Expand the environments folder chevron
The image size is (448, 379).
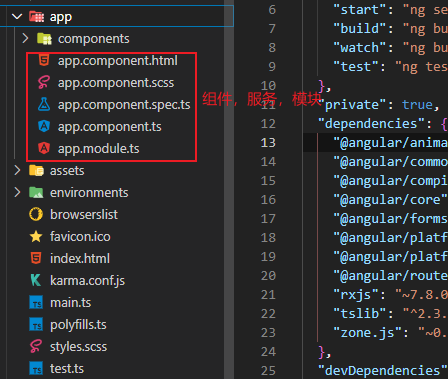(17, 192)
